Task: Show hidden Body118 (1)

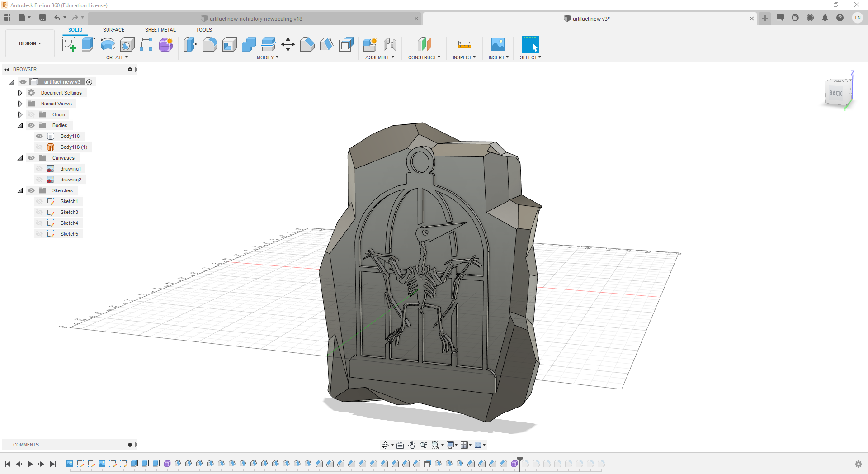Action: [x=39, y=147]
